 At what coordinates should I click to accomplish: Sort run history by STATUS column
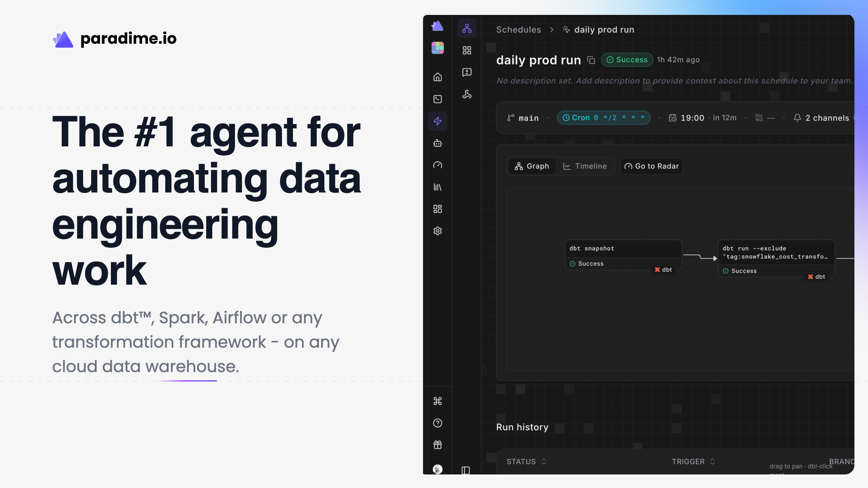pyautogui.click(x=527, y=462)
